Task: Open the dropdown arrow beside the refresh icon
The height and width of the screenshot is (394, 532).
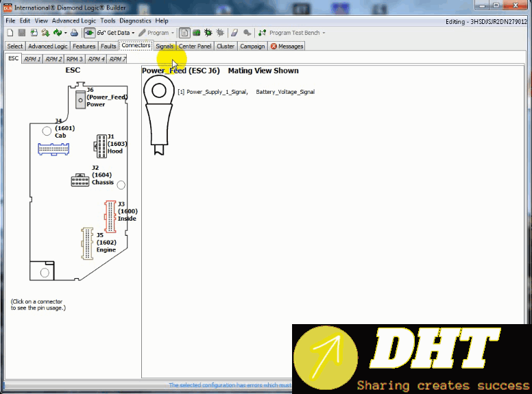Action: (65, 33)
